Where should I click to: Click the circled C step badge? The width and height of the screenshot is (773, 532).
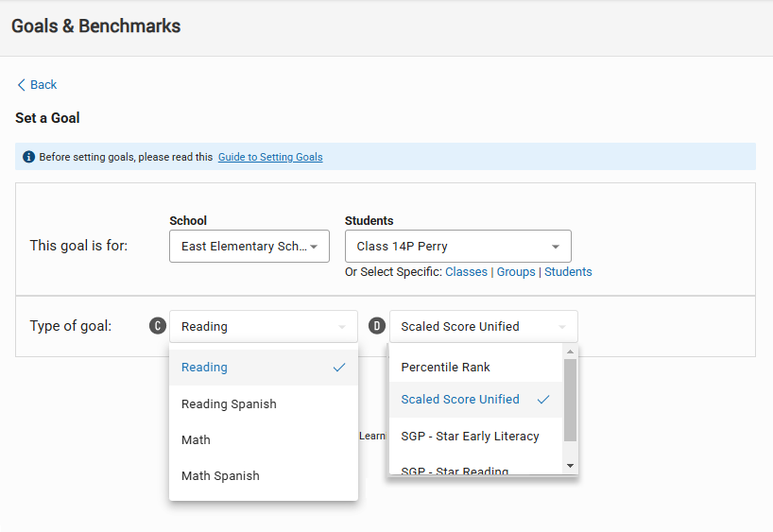pyautogui.click(x=158, y=326)
